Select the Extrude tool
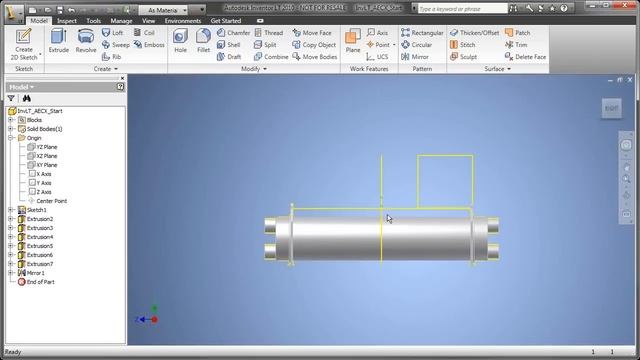 point(59,41)
